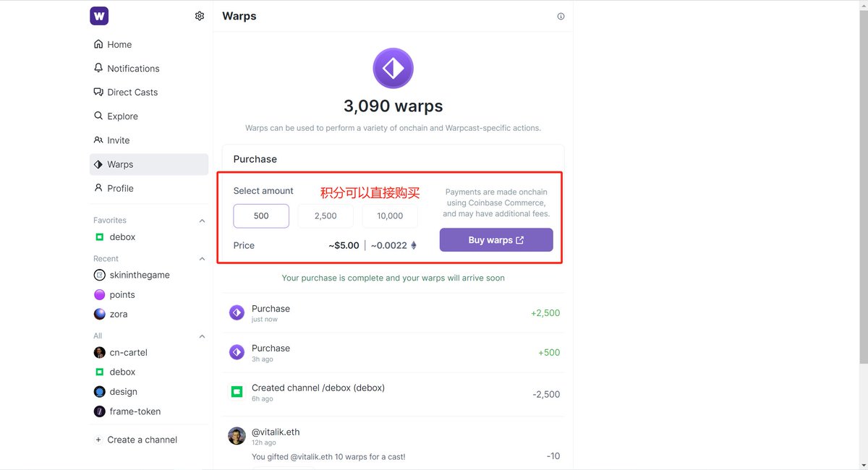Click the Home house icon
The width and height of the screenshot is (868, 470).
click(x=98, y=44)
